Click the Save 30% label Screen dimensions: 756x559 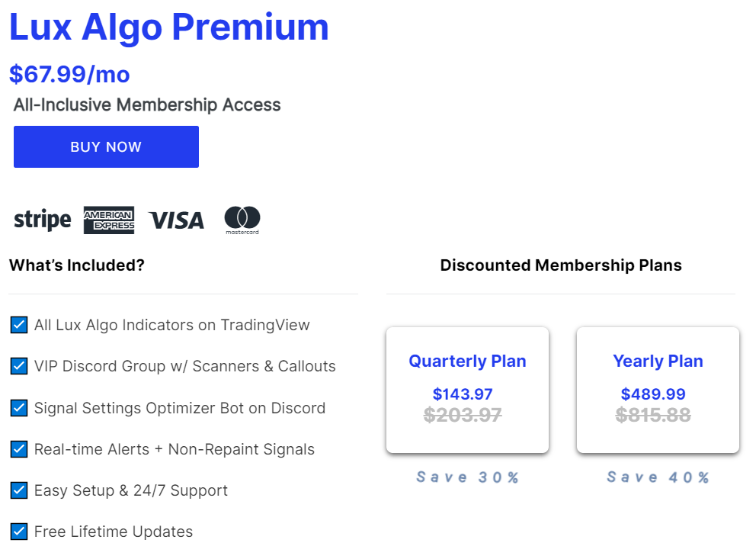coord(468,477)
